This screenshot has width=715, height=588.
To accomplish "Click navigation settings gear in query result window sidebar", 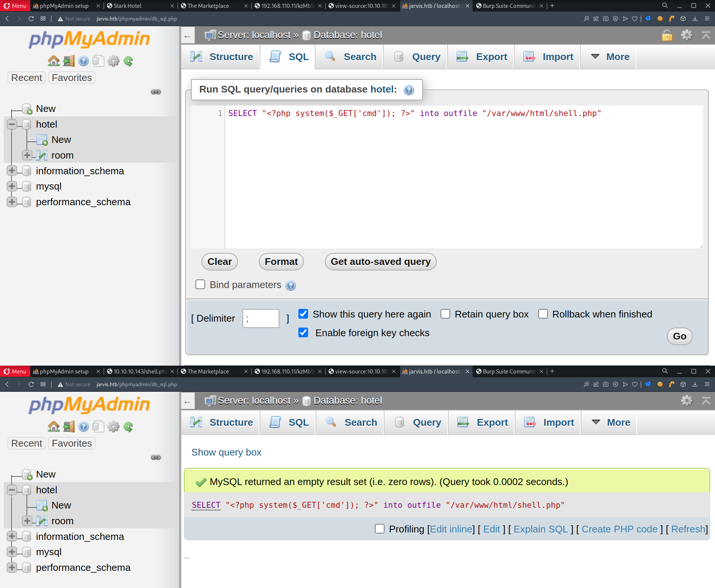I will tap(113, 426).
